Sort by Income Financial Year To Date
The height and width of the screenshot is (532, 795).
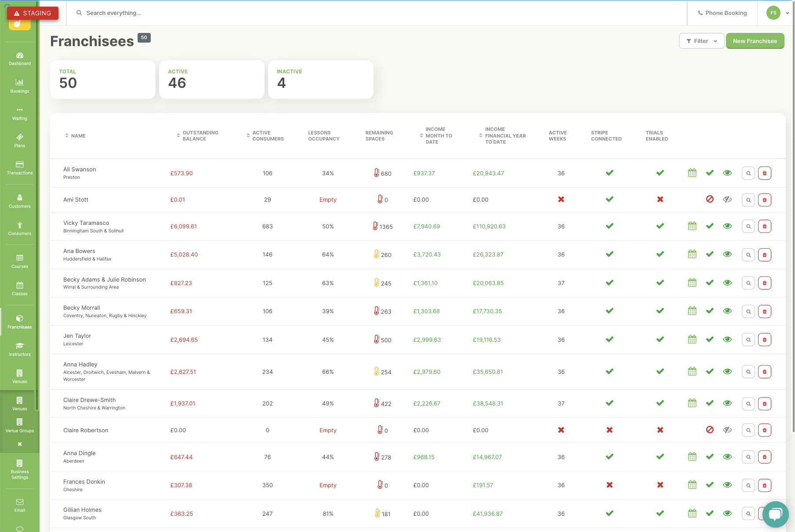tap(502, 136)
